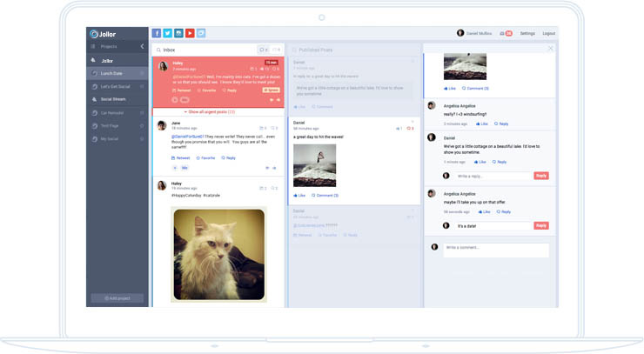Open the notifications mail icon with badge
This screenshot has height=354, width=644.
[506, 33]
